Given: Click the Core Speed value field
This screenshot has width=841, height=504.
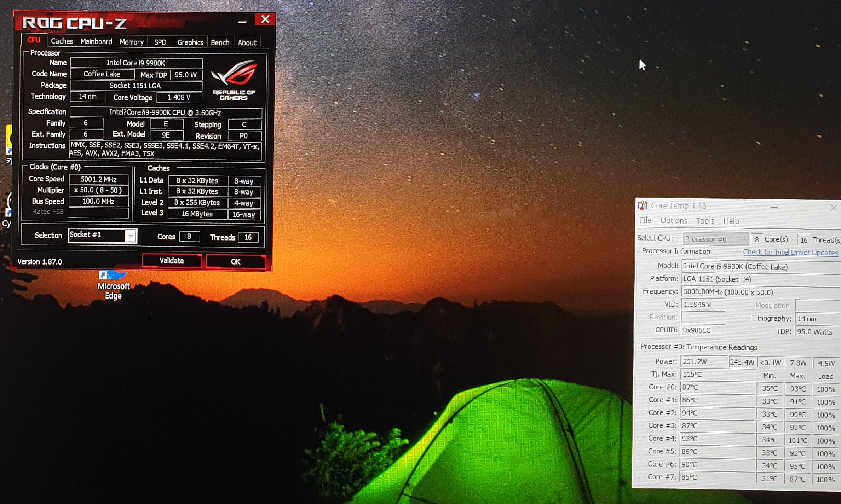Looking at the screenshot, I should [99, 179].
